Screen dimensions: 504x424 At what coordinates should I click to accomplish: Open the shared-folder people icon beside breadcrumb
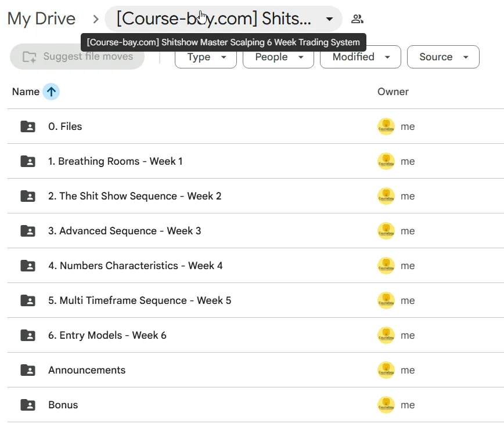point(357,19)
